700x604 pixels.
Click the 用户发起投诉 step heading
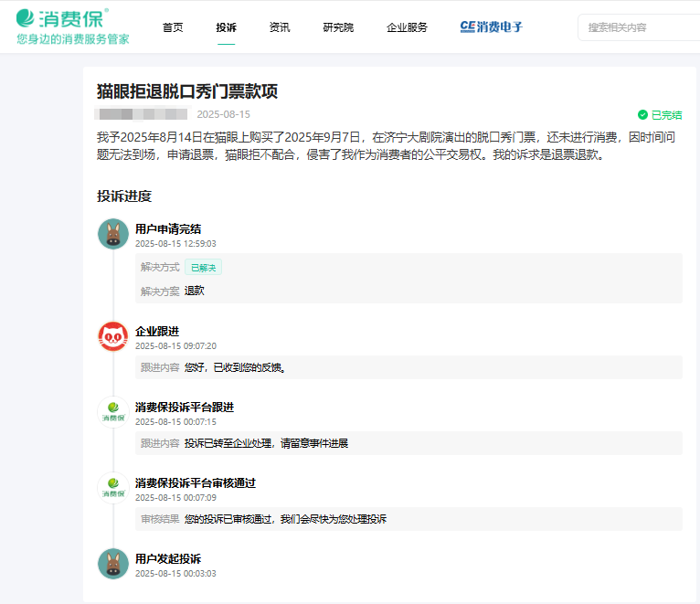coord(168,559)
